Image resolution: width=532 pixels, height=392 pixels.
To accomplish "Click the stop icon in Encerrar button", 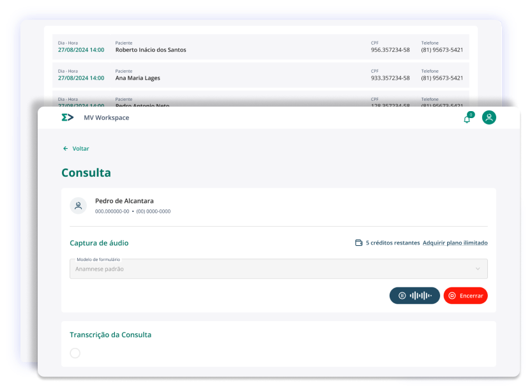I will pos(452,296).
